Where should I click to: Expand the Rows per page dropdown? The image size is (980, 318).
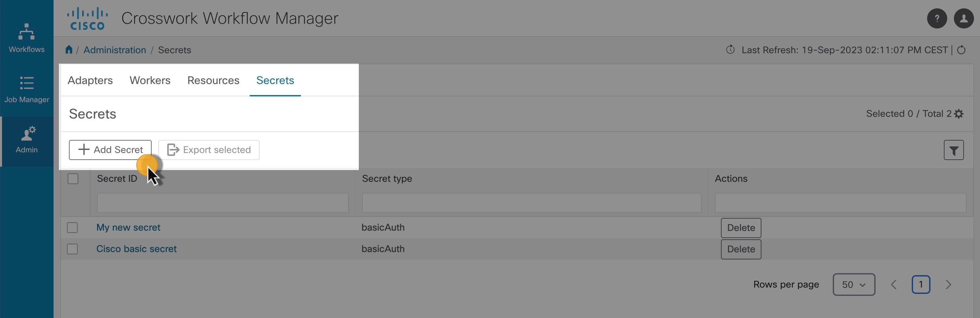853,285
